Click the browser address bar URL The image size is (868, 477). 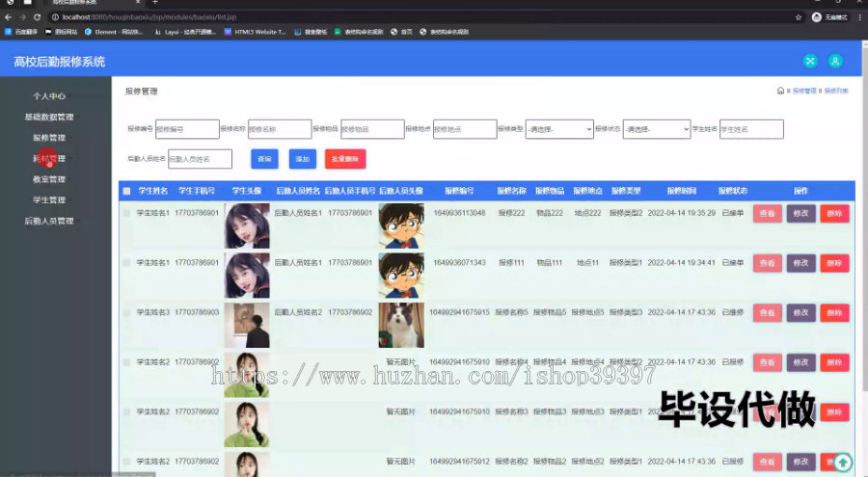point(149,17)
